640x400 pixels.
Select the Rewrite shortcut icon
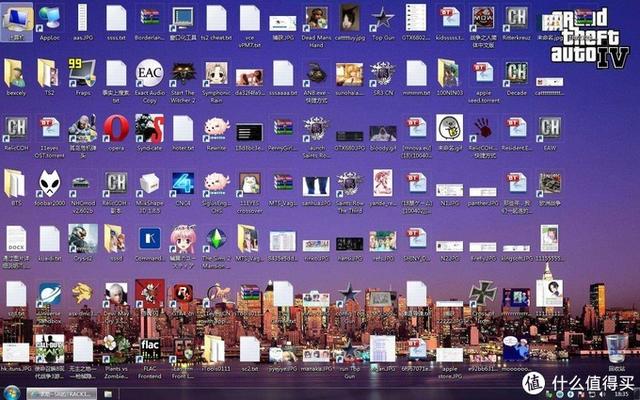click(x=216, y=128)
